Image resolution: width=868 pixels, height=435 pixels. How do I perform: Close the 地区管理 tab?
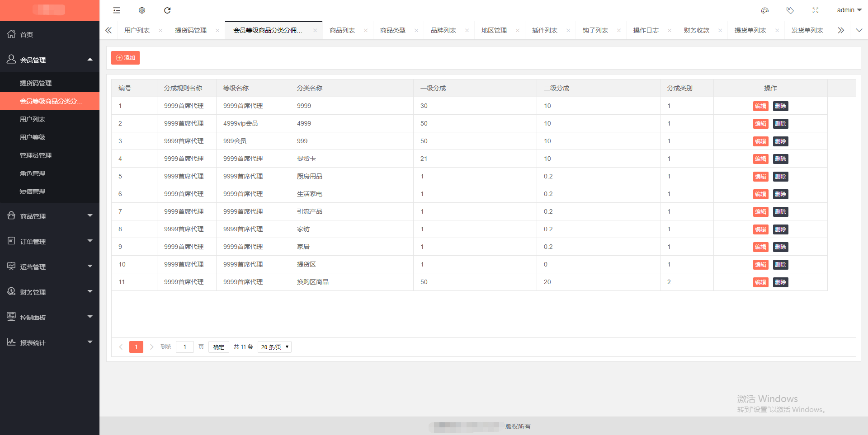click(x=518, y=31)
